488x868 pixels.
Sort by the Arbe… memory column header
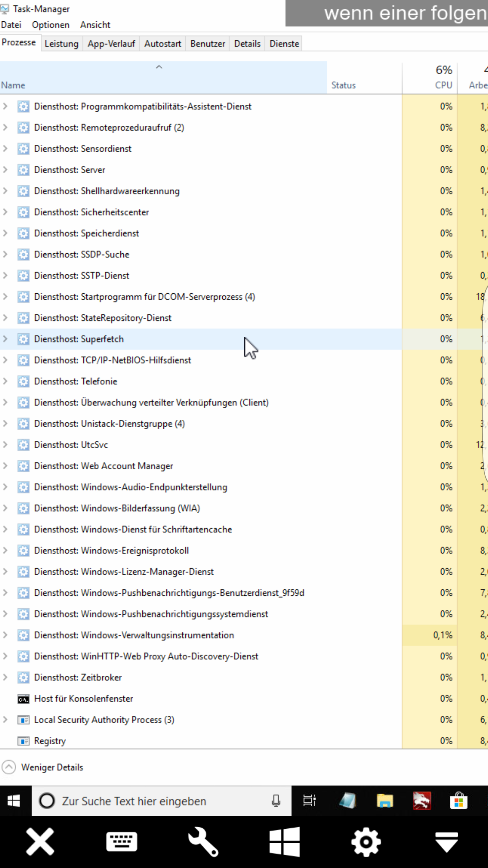[473, 78]
